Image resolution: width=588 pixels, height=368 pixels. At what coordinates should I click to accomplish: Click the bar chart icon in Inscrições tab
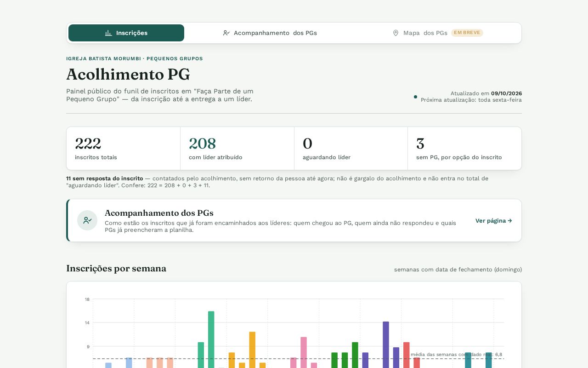(x=108, y=33)
